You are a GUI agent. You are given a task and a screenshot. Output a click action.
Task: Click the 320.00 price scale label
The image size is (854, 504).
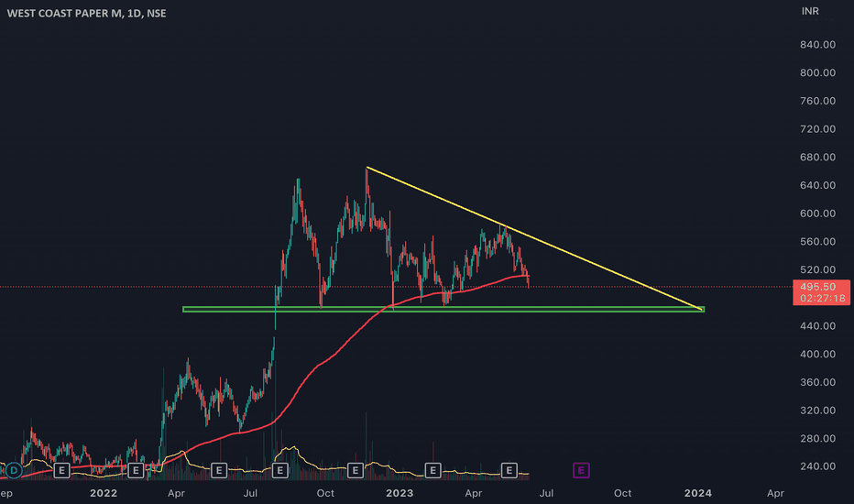click(817, 411)
